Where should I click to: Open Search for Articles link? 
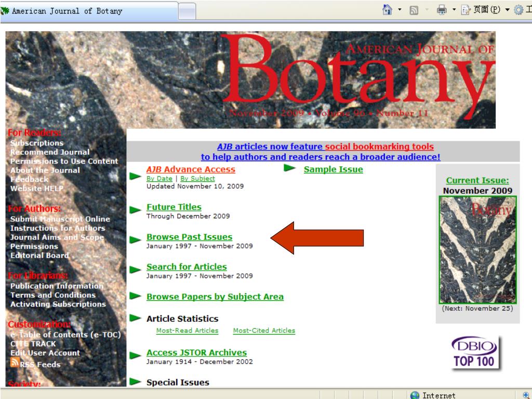[187, 267]
